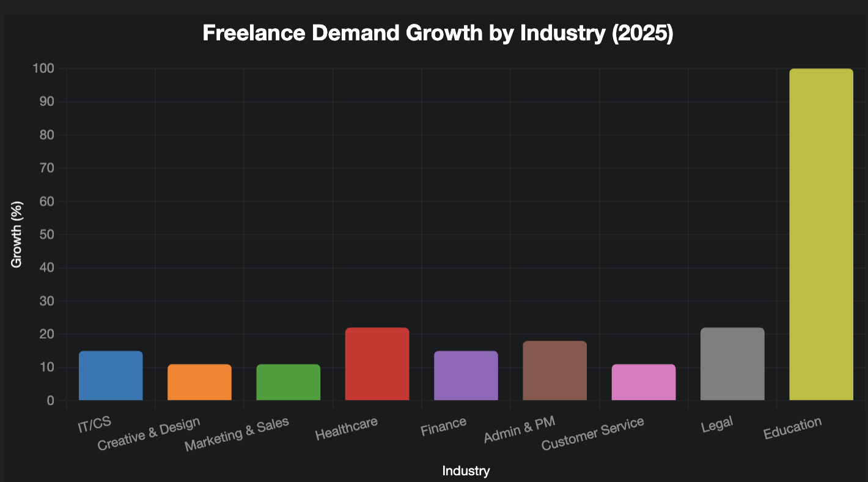Click the 'Finance' x-axis label

(443, 426)
